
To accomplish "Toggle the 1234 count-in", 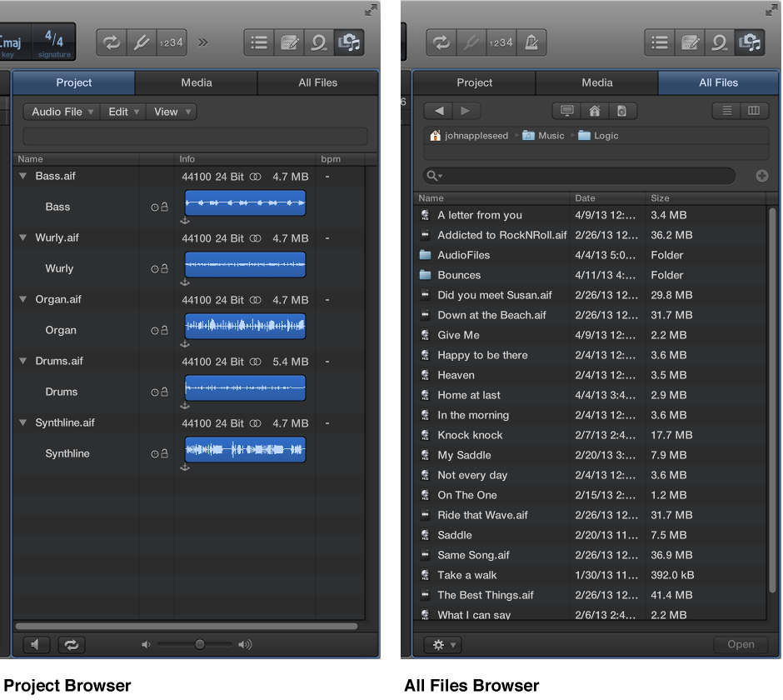I will 171,42.
